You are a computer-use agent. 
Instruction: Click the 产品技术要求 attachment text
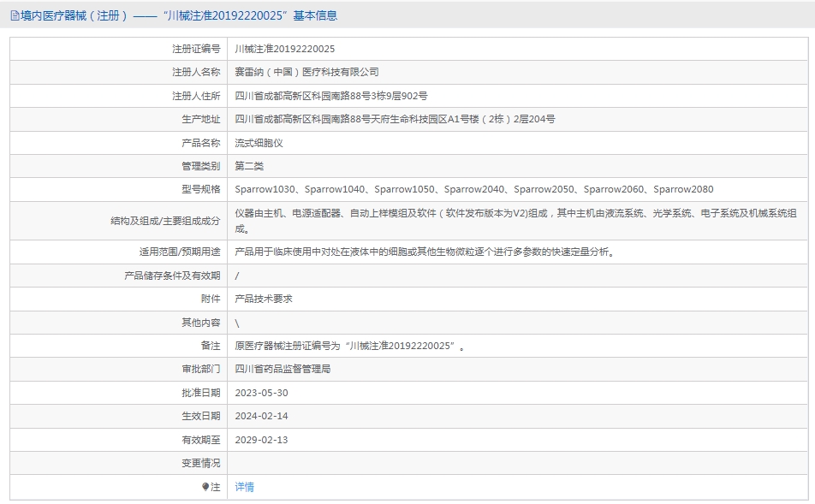264,299
